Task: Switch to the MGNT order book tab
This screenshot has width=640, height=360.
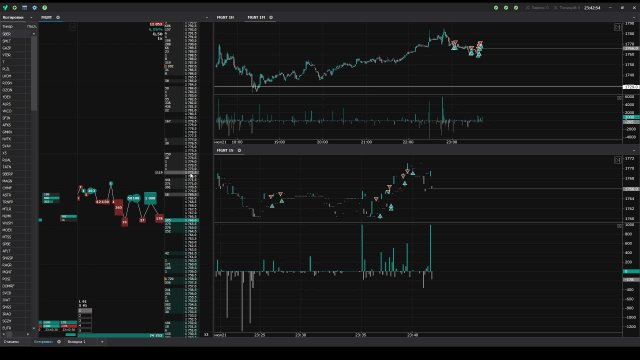Action: pos(47,18)
